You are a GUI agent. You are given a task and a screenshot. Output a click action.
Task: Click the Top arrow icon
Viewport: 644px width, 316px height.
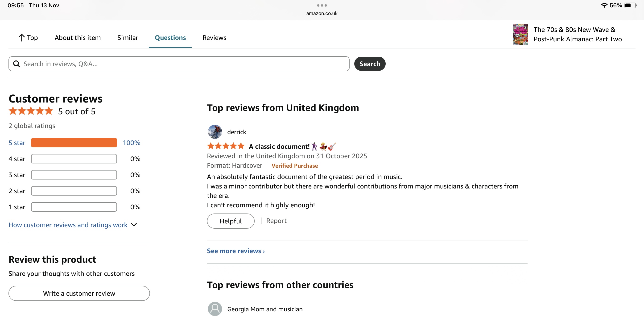21,38
